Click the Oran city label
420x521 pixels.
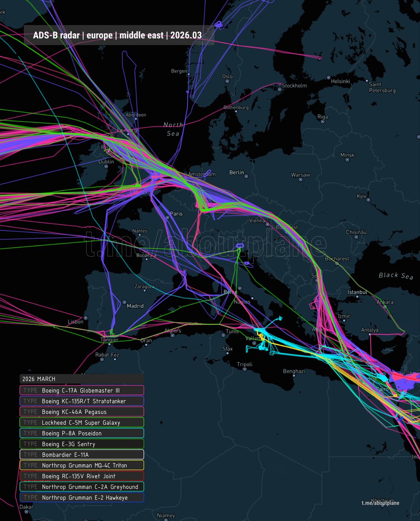point(146,340)
